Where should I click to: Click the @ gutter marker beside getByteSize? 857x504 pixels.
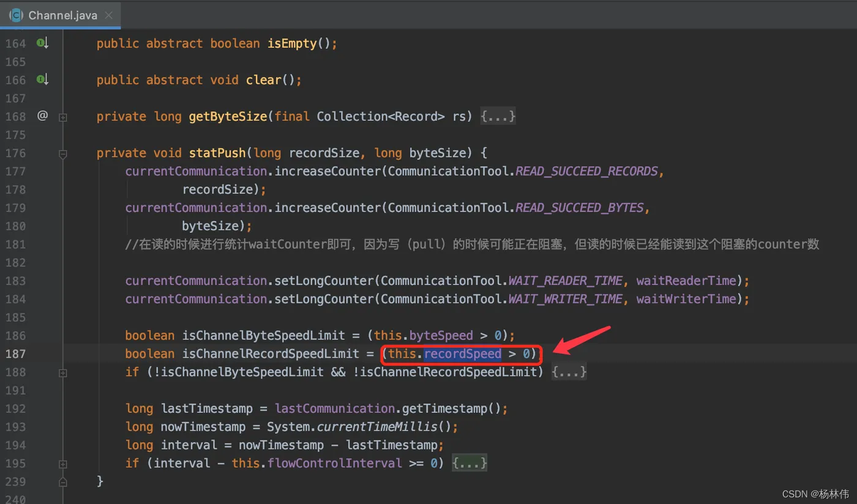point(42,116)
